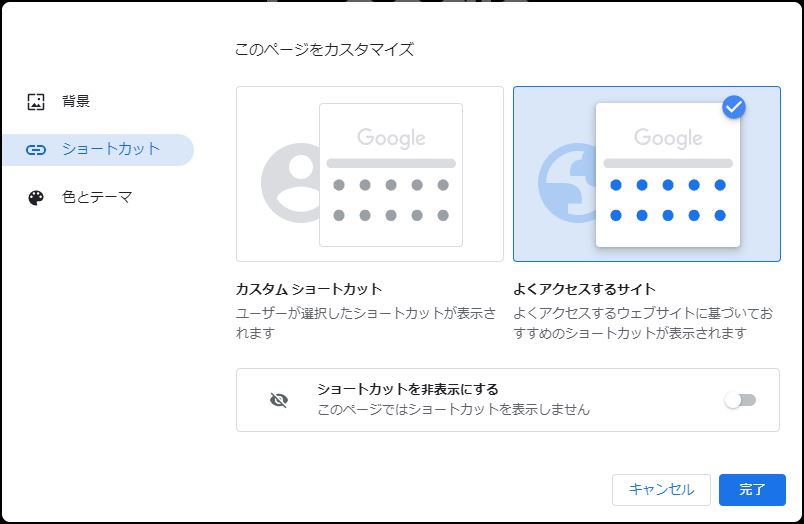Viewport: 804px width, 524px height.
Task: Click the gray person avatar in custom shortcuts card
Action: click(x=290, y=183)
